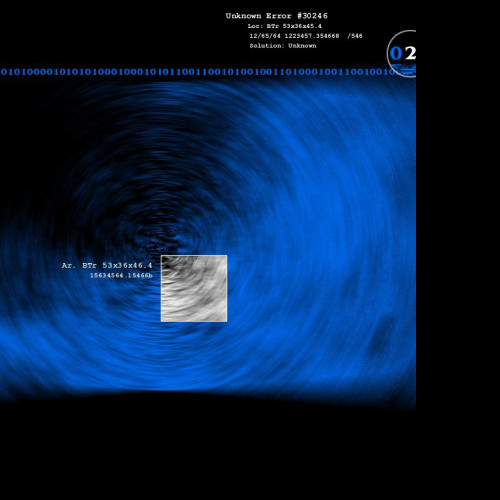The width and height of the screenshot is (500, 500).
Task: Click the word 'Unknown' after Solution
Action: (x=302, y=46)
